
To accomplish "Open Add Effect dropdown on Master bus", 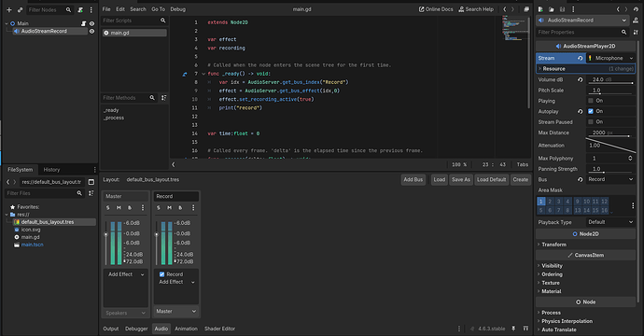I will (126, 274).
